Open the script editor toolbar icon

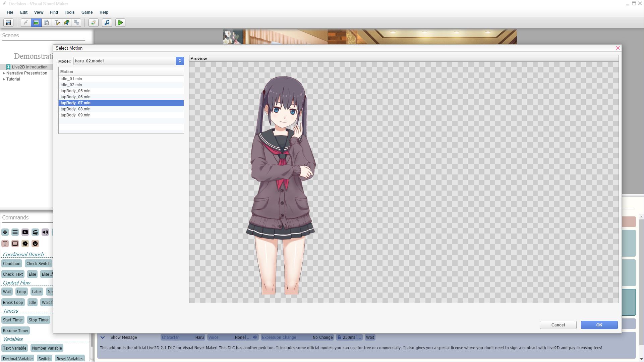[57, 22]
